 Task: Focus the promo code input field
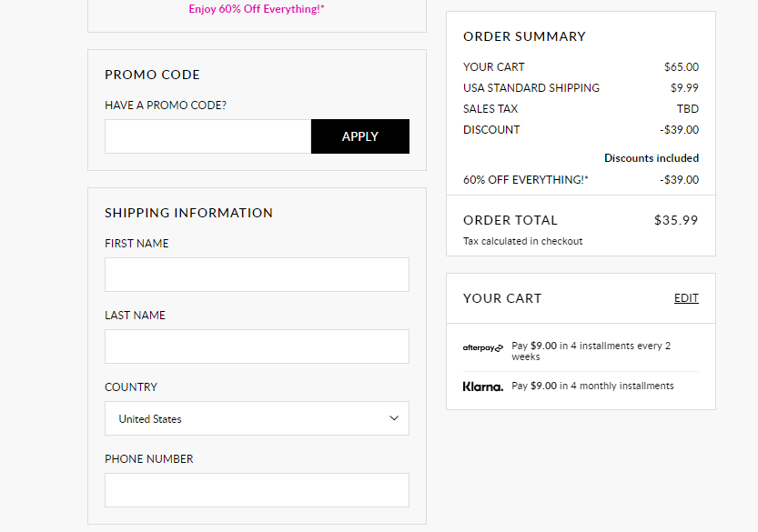(x=207, y=136)
